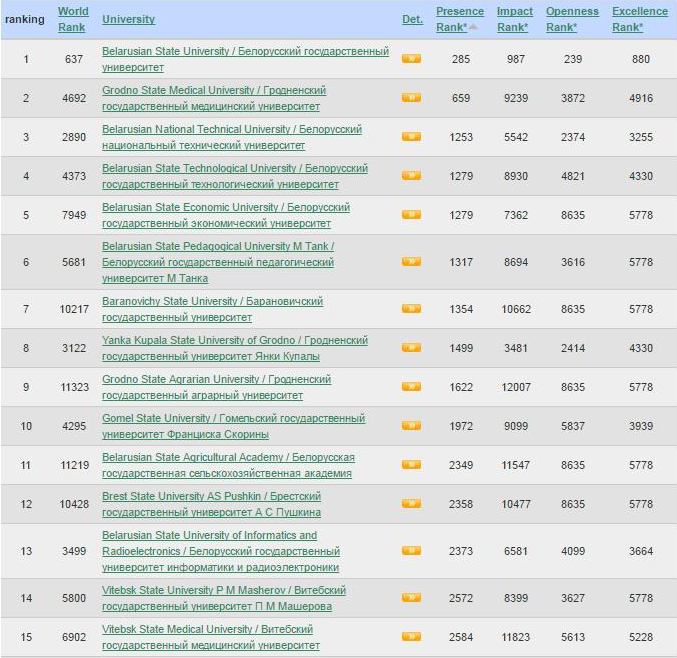Select world rank value 2890
677x658 pixels.
74,137
